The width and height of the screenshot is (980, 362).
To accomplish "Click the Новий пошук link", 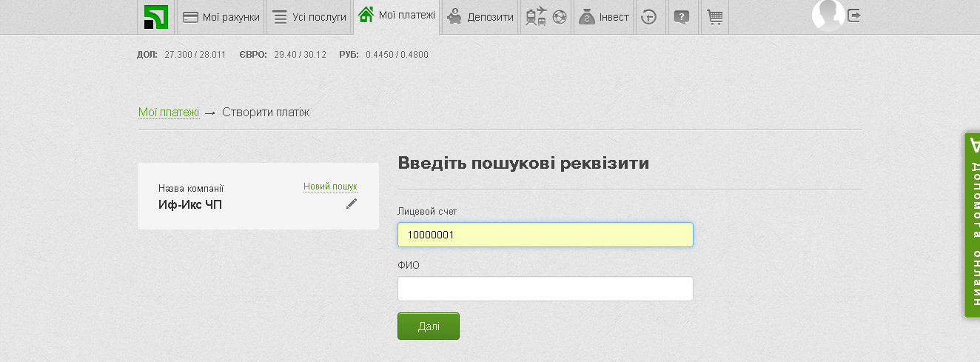I will click(330, 187).
